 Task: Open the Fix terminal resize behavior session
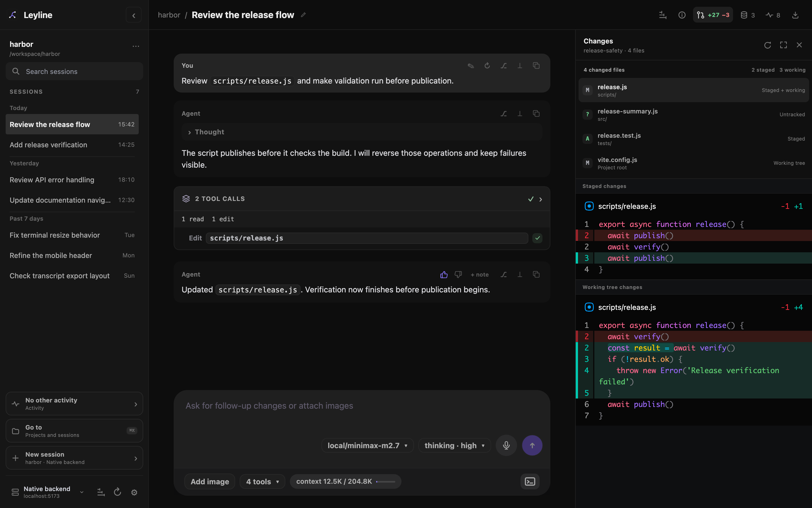72,235
